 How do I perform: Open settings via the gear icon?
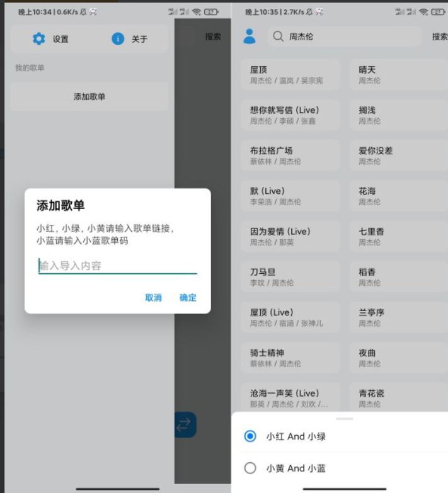(x=39, y=39)
